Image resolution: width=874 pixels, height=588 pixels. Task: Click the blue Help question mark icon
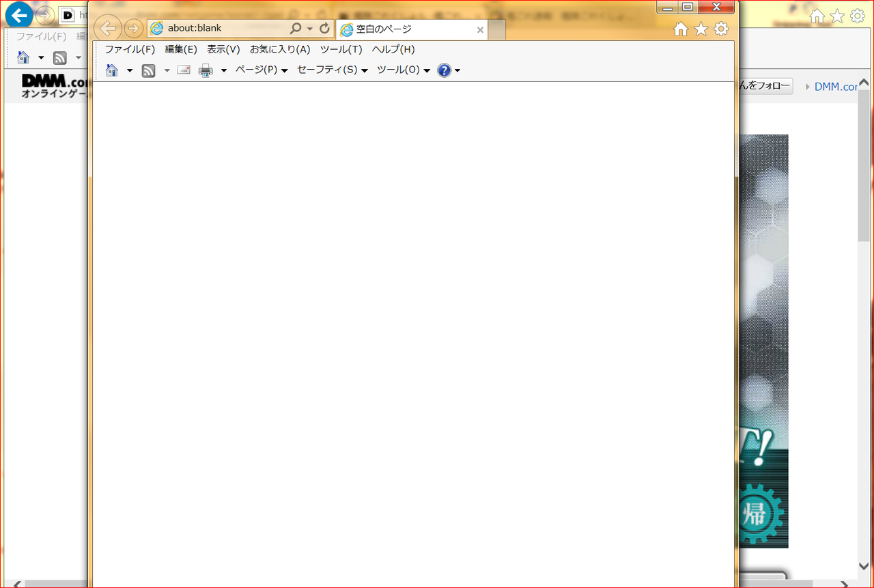(445, 70)
